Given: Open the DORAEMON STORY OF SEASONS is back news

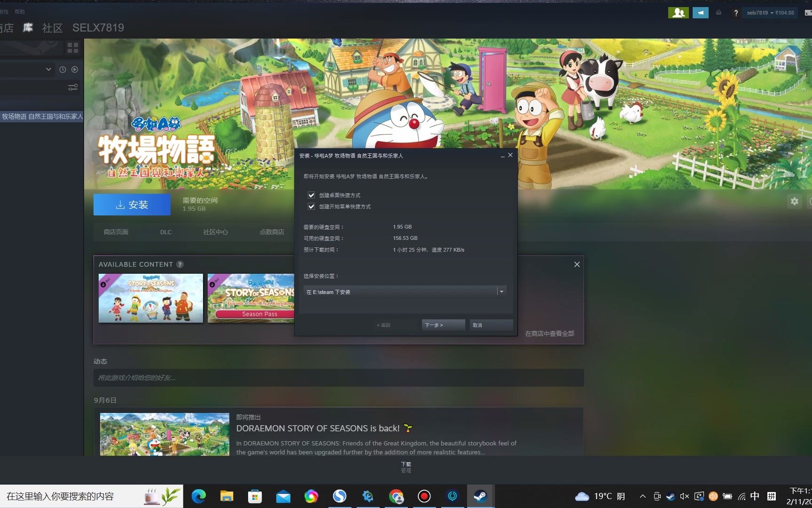Looking at the screenshot, I should 324,429.
